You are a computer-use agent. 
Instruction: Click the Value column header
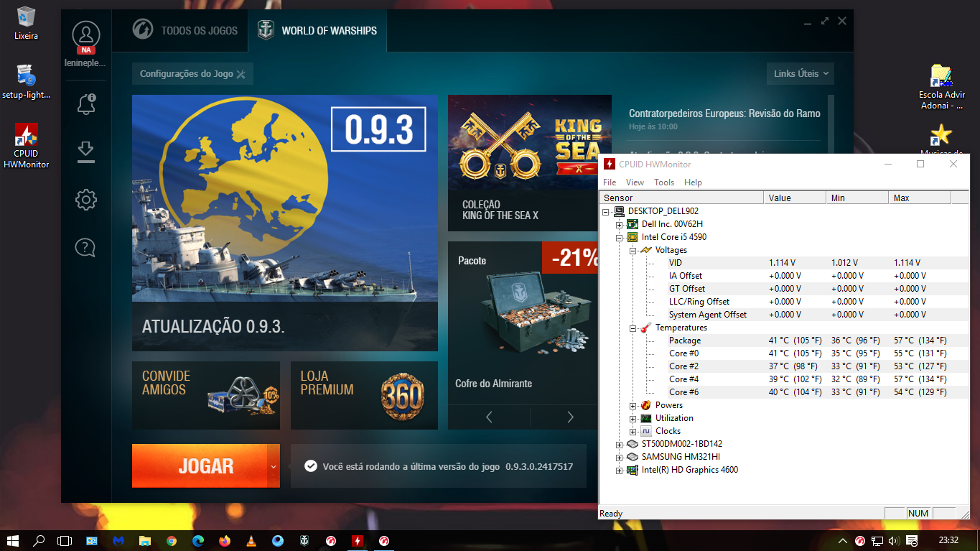(795, 198)
